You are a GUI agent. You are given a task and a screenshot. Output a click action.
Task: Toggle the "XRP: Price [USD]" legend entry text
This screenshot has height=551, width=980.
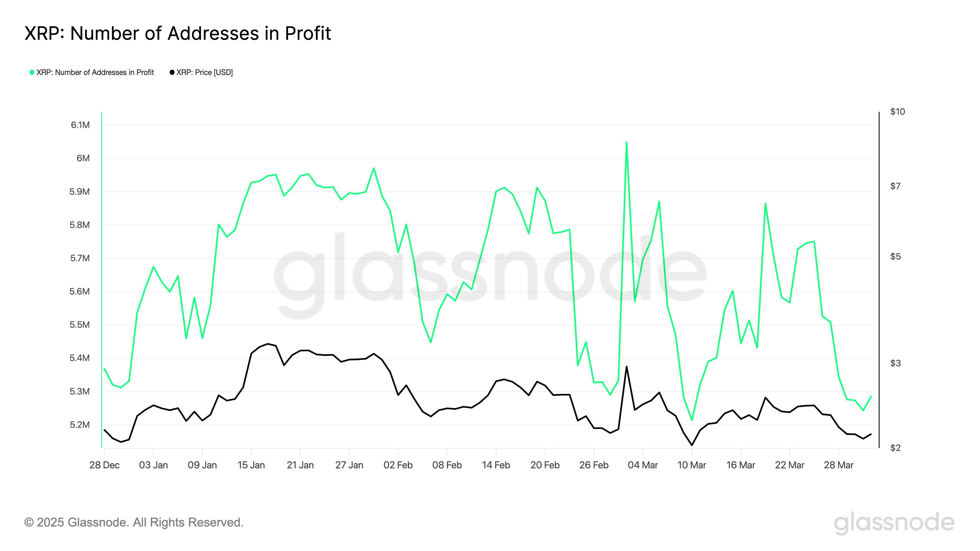[x=205, y=72]
